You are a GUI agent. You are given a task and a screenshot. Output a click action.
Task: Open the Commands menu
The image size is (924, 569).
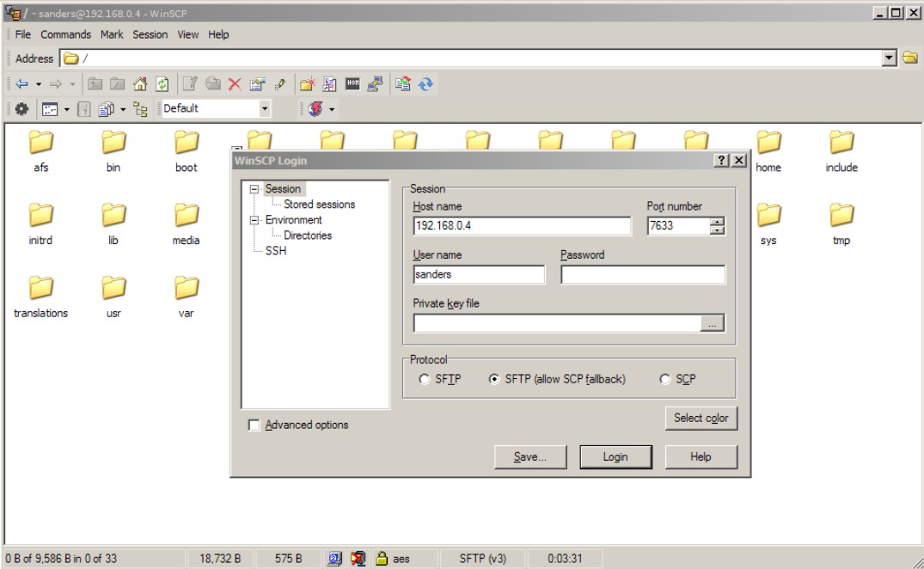point(65,34)
